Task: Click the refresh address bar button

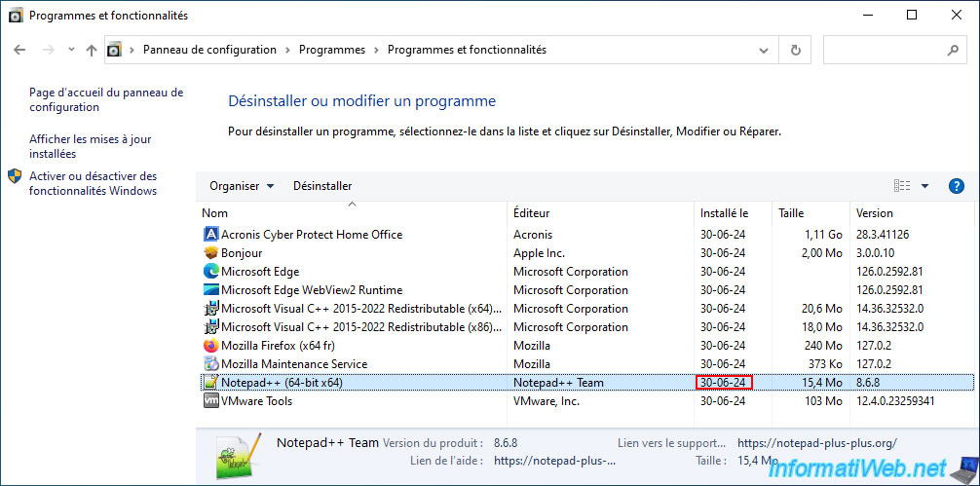Action: (796, 50)
